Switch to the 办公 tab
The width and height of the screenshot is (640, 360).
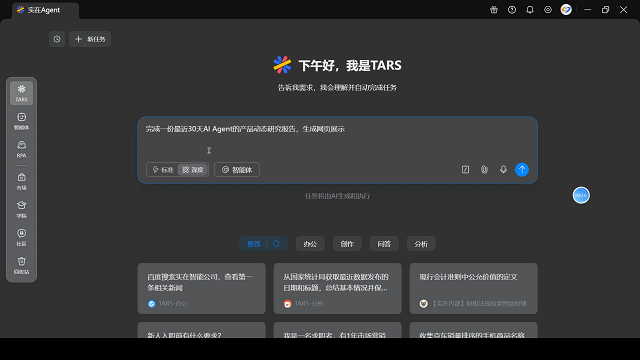point(310,244)
